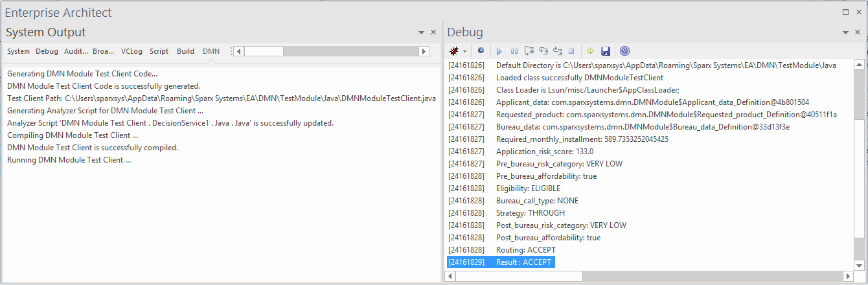Close the System Output panel

(433, 32)
